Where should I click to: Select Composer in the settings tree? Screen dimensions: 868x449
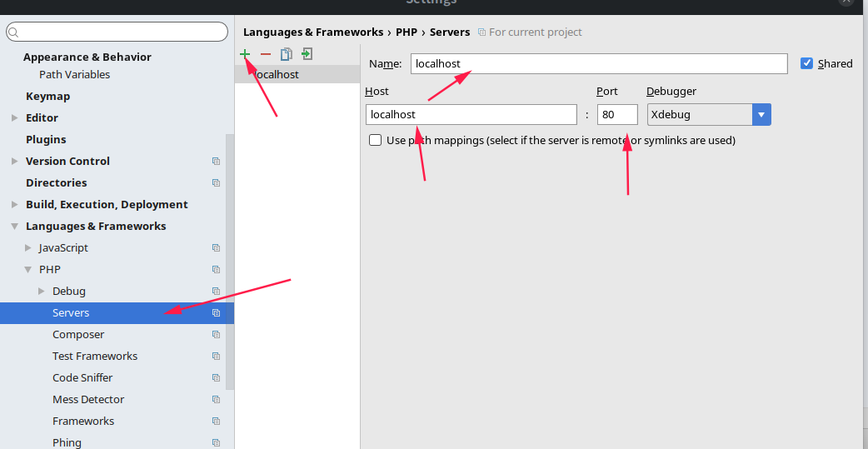(78, 335)
